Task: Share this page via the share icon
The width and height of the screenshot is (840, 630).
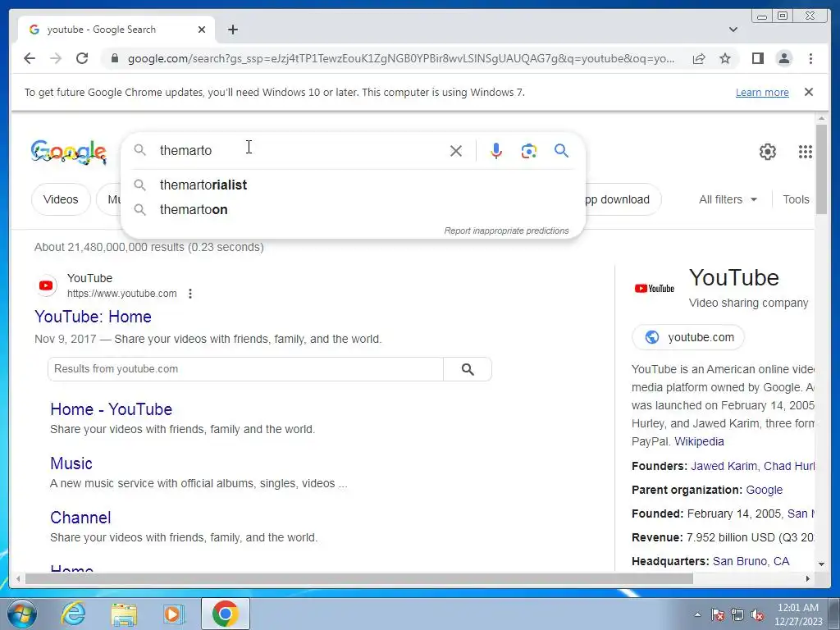Action: (699, 58)
